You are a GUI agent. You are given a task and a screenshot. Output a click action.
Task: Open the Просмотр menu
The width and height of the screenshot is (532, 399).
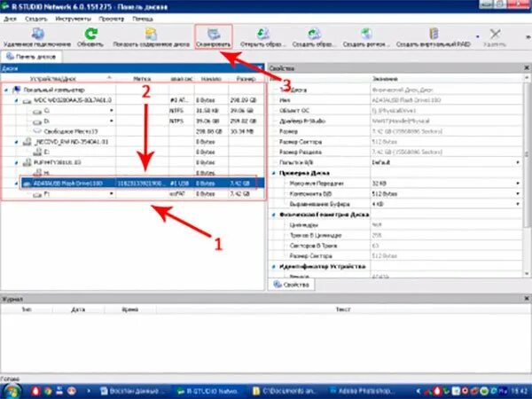click(112, 19)
